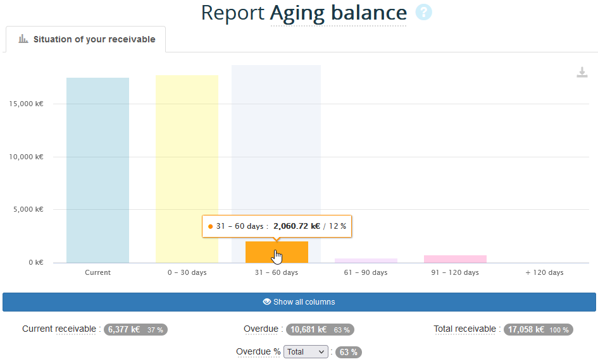Screen dimensions: 598x364
Task: Click the highlighted orange 31 – 60 days bar
Action: tap(277, 253)
